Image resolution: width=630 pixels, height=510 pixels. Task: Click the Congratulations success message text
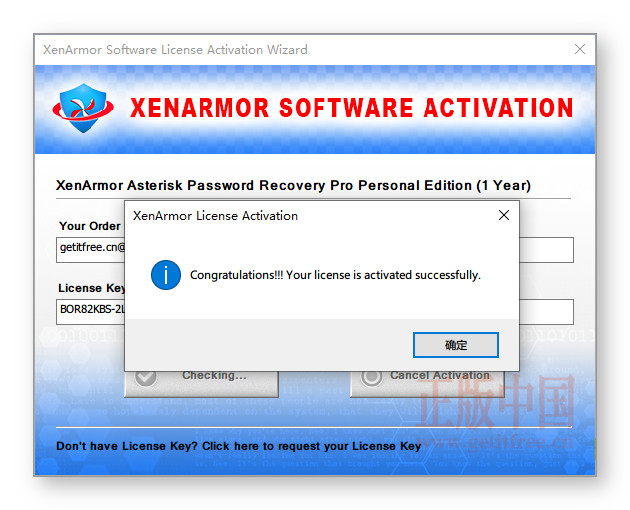point(335,275)
